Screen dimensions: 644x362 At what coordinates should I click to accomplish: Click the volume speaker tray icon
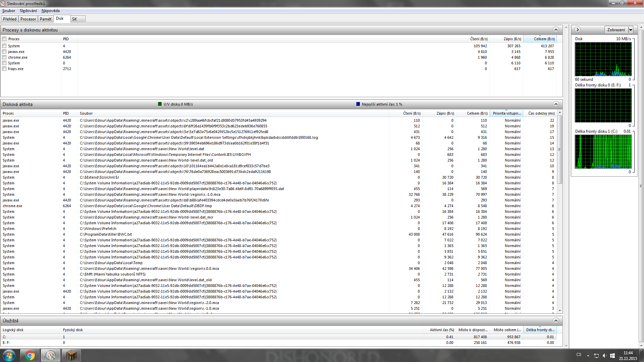pos(604,356)
